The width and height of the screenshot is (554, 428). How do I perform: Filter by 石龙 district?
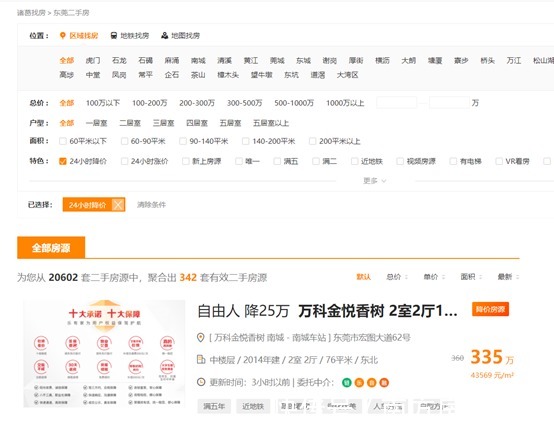pos(119,60)
